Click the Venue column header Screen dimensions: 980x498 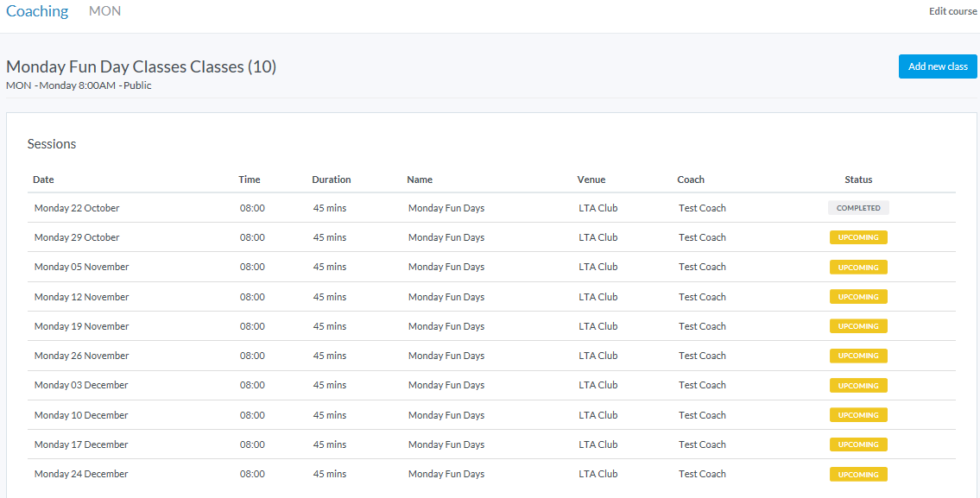pyautogui.click(x=591, y=180)
